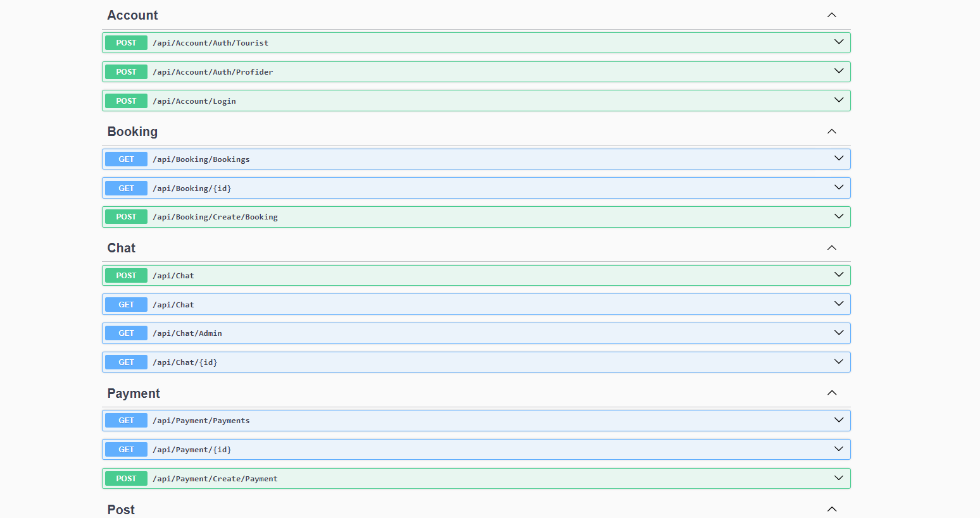Click POST badge of /api/Chat

click(126, 276)
